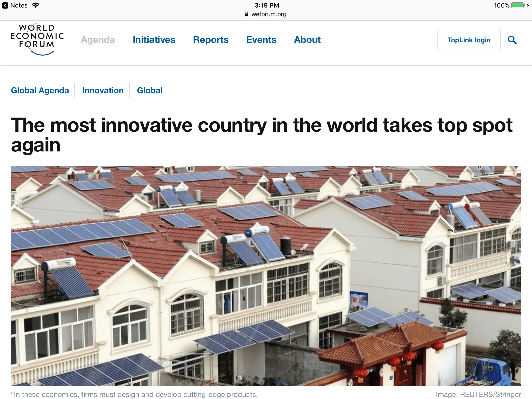This screenshot has height=399, width=532.
Task: Tap the back arrow to Notes
Action: [x=5, y=5]
